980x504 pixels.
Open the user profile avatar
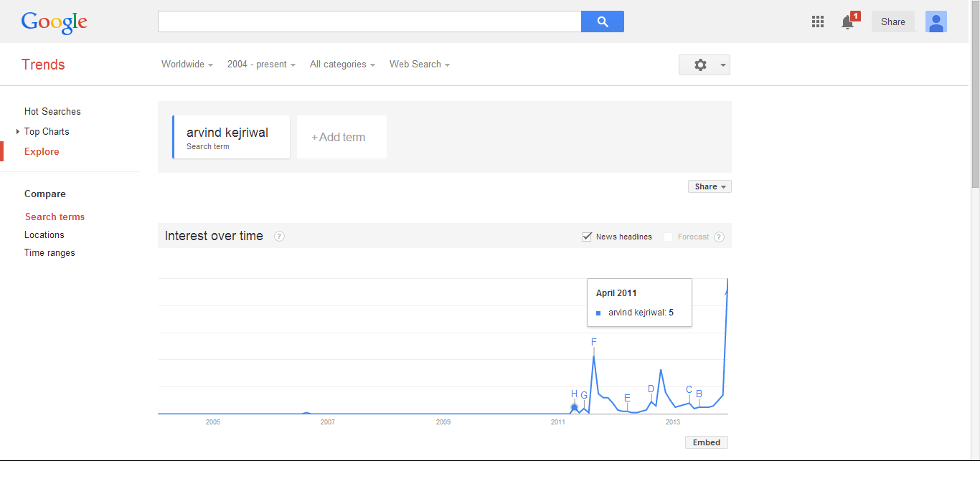(x=936, y=22)
